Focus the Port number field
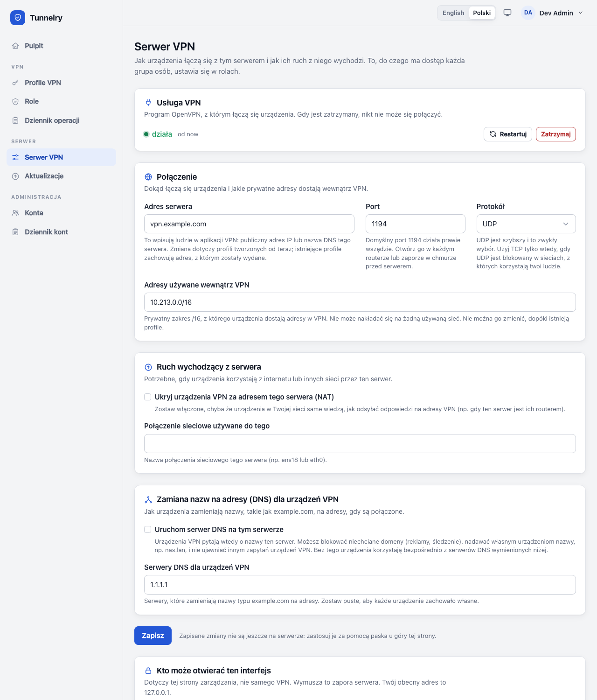Image resolution: width=597 pixels, height=700 pixels. click(x=416, y=224)
